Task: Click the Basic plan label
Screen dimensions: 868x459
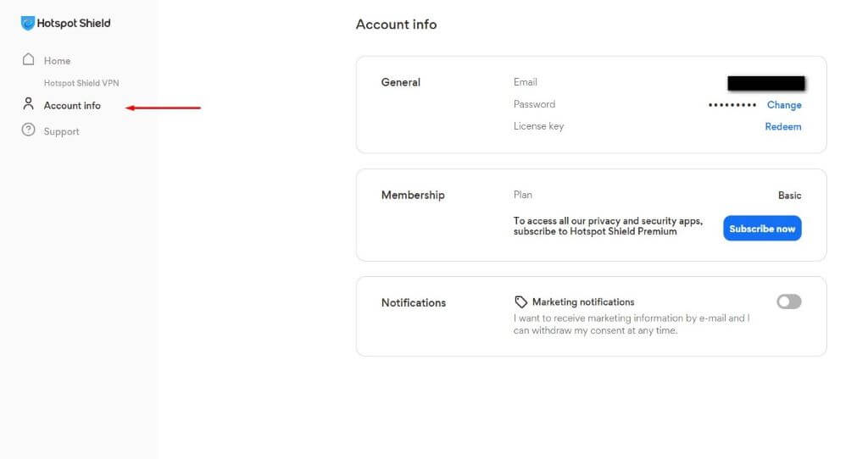Action: 789,196
